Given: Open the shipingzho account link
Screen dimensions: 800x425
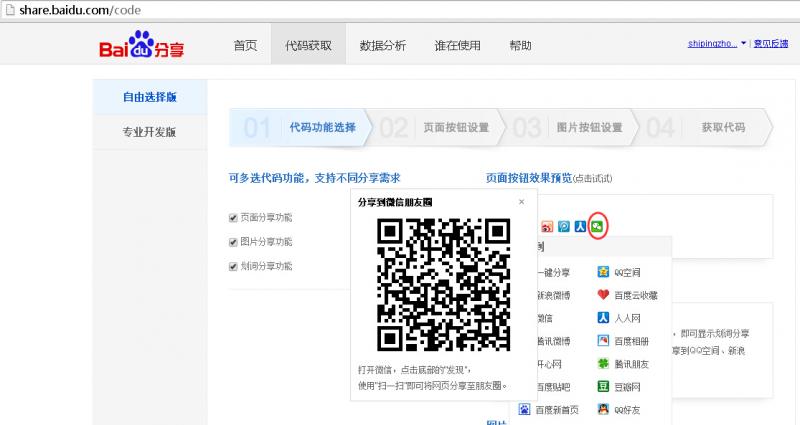Looking at the screenshot, I should coord(712,44).
